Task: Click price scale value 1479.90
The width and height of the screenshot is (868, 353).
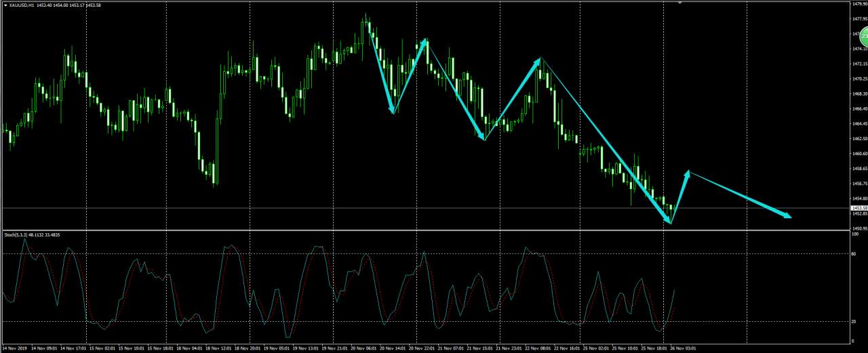Action: pos(859,3)
